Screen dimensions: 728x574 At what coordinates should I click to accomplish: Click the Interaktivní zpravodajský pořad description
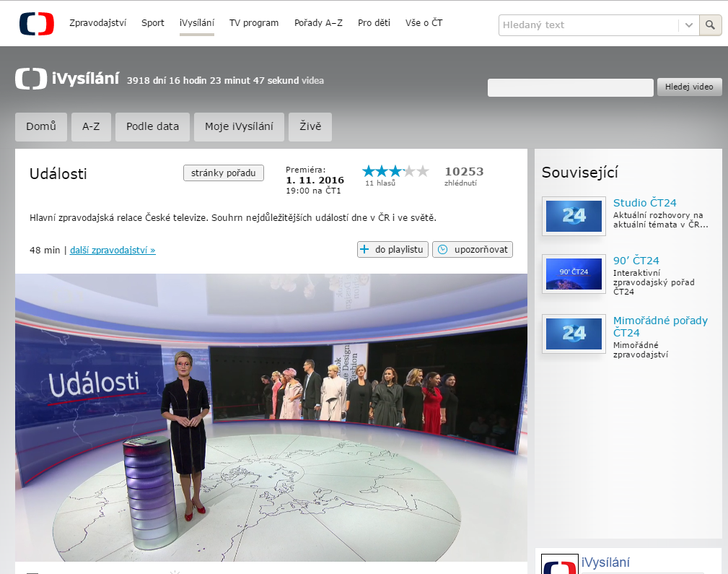654,282
